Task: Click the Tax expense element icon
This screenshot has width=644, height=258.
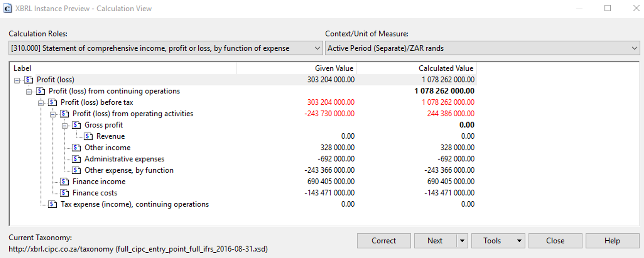Action: pyautogui.click(x=53, y=204)
